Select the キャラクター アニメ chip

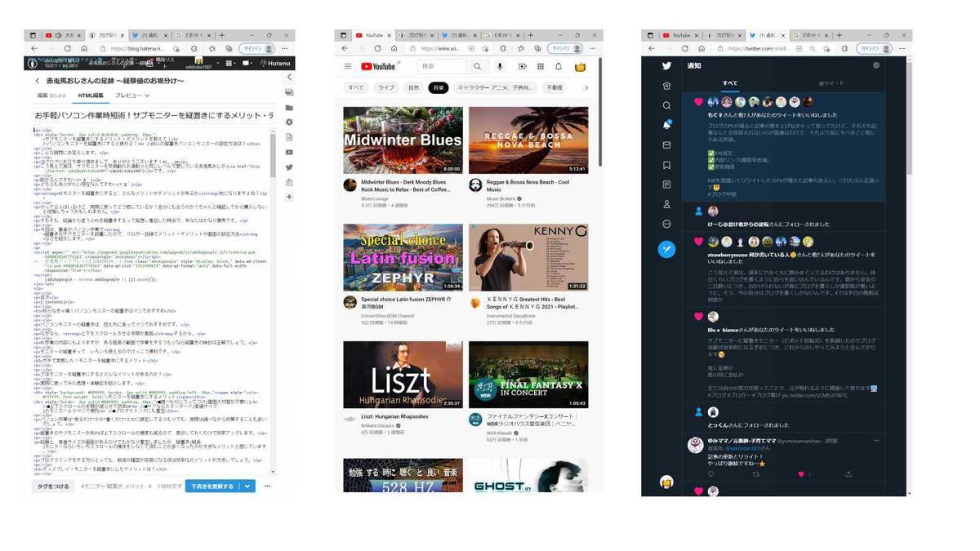pos(493,87)
